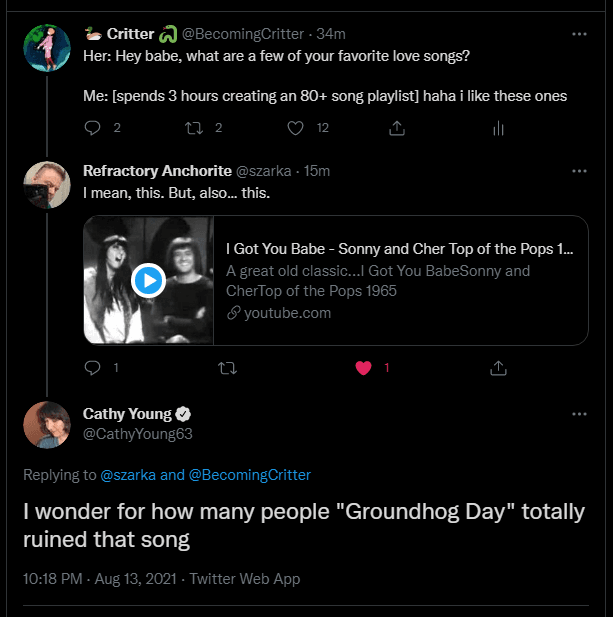This screenshot has width=613, height=617.
Task: Open more options for Refractory Anchorite's tweet
Action: click(579, 171)
